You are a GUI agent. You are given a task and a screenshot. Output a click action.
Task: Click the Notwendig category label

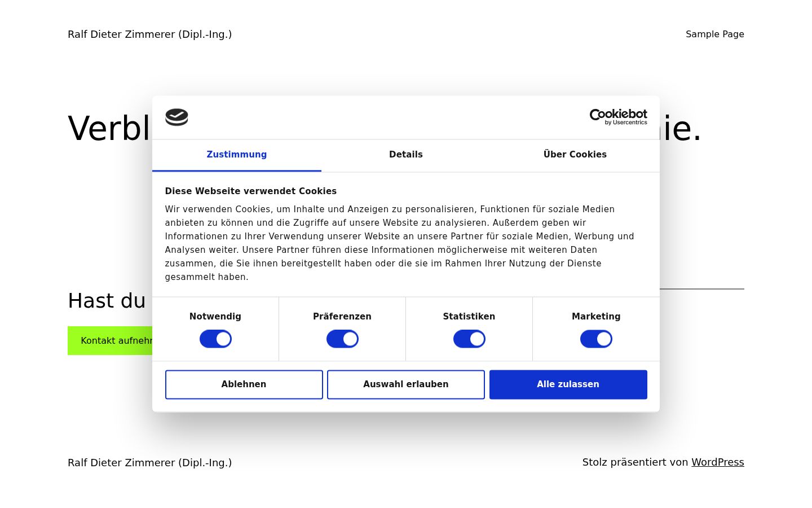click(x=215, y=317)
